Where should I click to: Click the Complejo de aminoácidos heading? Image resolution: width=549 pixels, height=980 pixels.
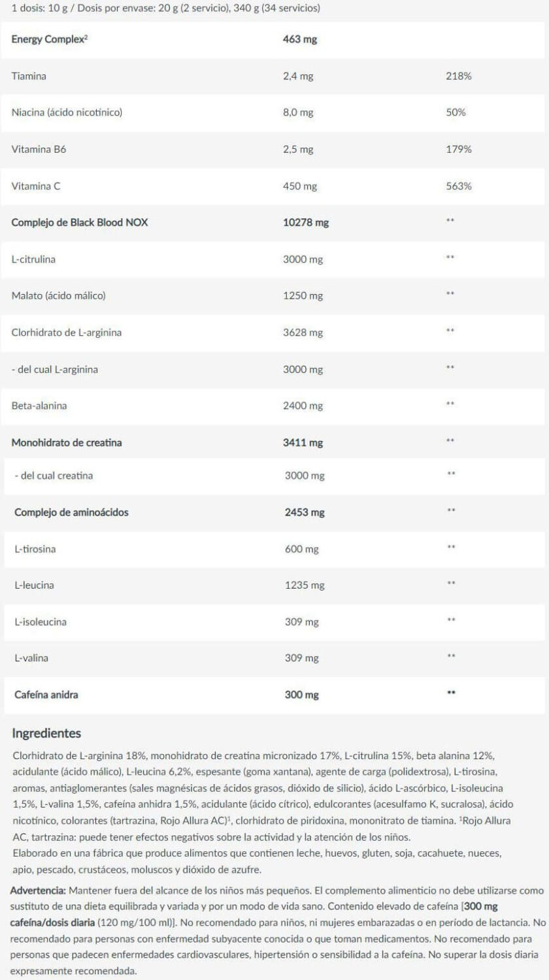(71, 512)
